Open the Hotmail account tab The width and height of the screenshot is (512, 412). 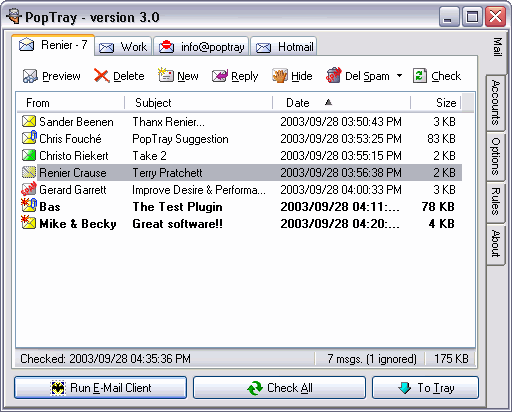pos(284,47)
